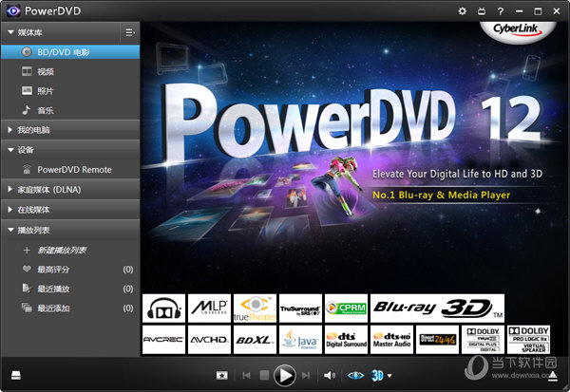Open the 3D options dropdown arrow

tap(389, 376)
